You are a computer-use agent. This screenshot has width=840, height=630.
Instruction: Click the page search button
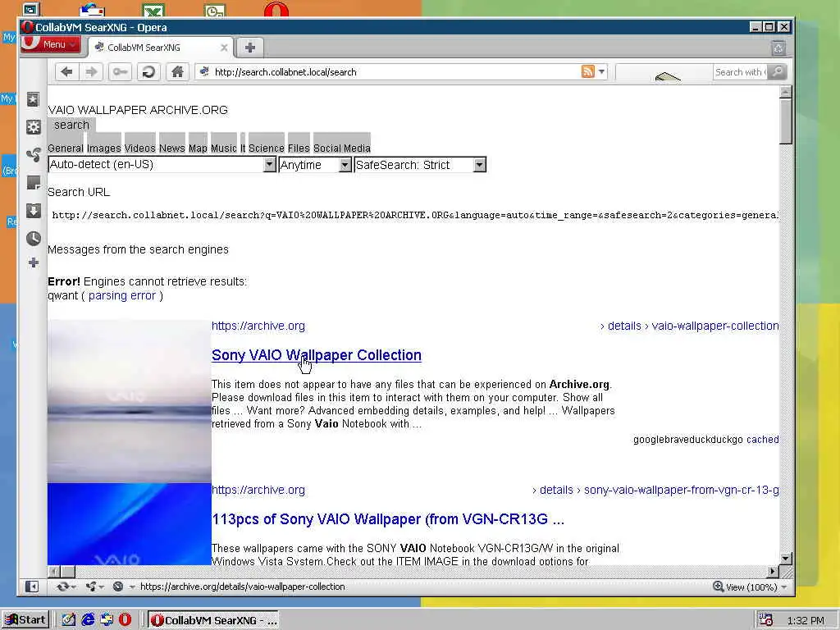(71, 126)
